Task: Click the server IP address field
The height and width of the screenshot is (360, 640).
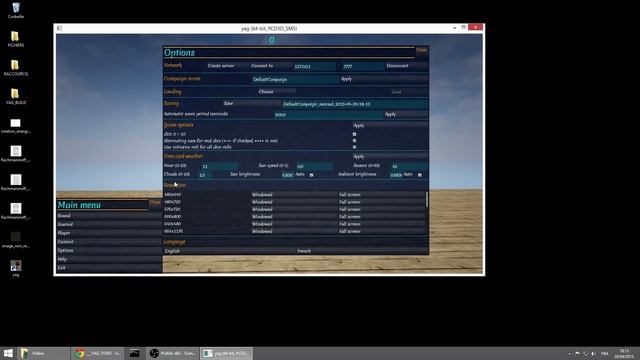Action: pos(314,66)
